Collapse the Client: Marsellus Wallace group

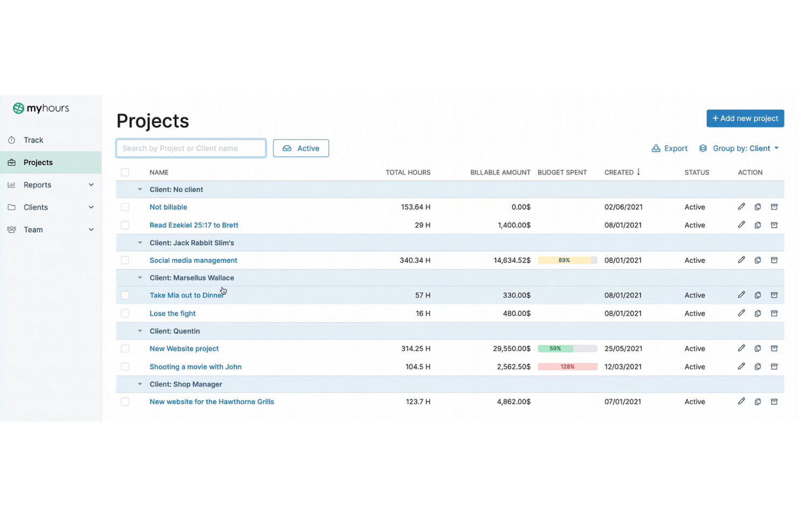[x=140, y=278]
